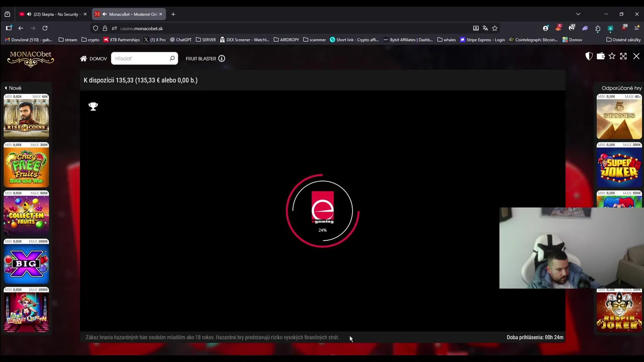Image resolution: width=644 pixels, height=362 pixels.
Task: Open the casino wallet icon
Action: coord(600,56)
